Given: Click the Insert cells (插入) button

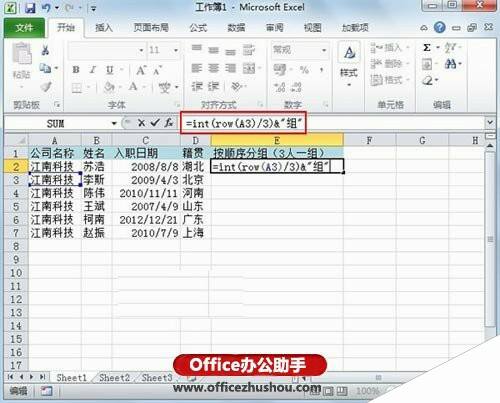Looking at the screenshot, I should click(x=389, y=48).
